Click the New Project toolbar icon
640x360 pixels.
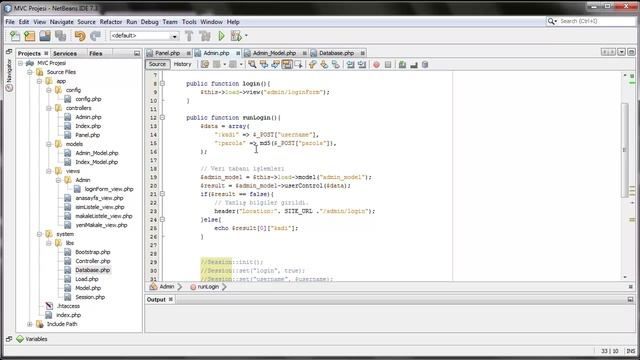(x=30, y=36)
